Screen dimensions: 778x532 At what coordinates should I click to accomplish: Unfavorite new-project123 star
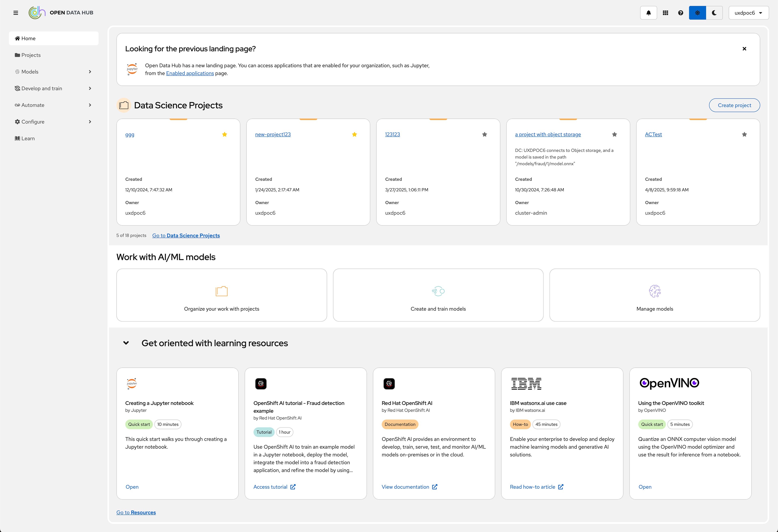point(355,134)
